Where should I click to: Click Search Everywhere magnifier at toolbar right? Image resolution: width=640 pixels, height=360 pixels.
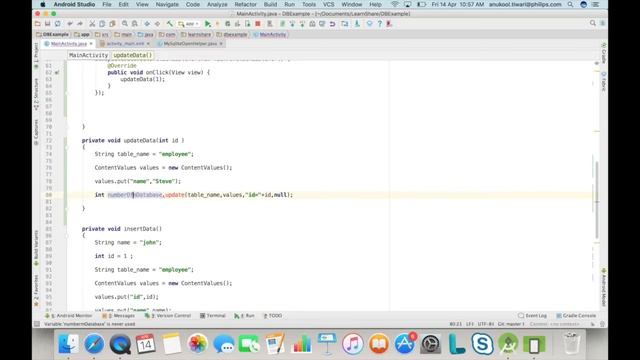click(x=593, y=23)
